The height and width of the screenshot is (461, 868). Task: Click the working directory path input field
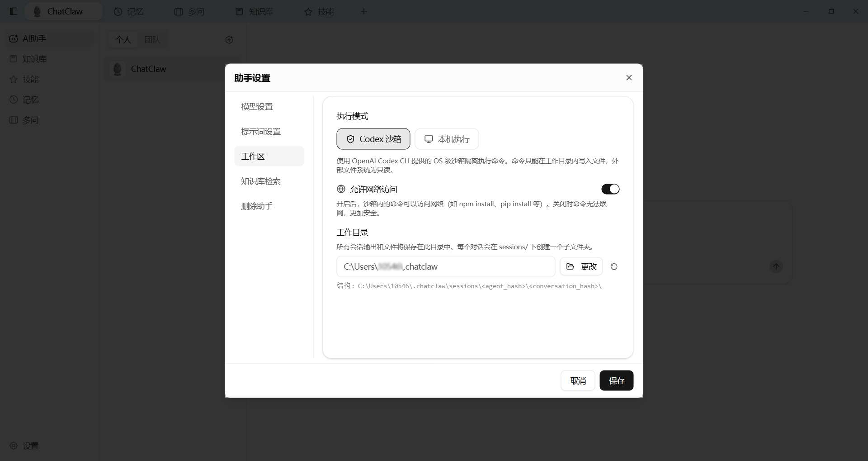445,266
